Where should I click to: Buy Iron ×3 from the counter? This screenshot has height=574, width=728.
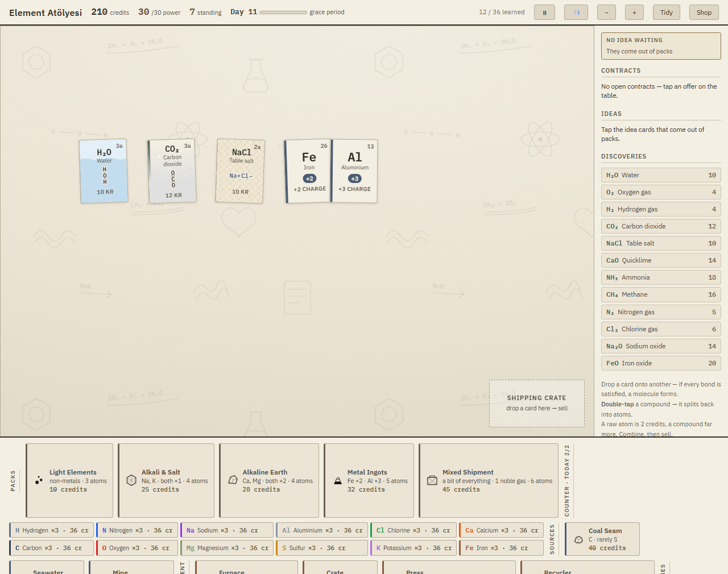pyautogui.click(x=501, y=548)
